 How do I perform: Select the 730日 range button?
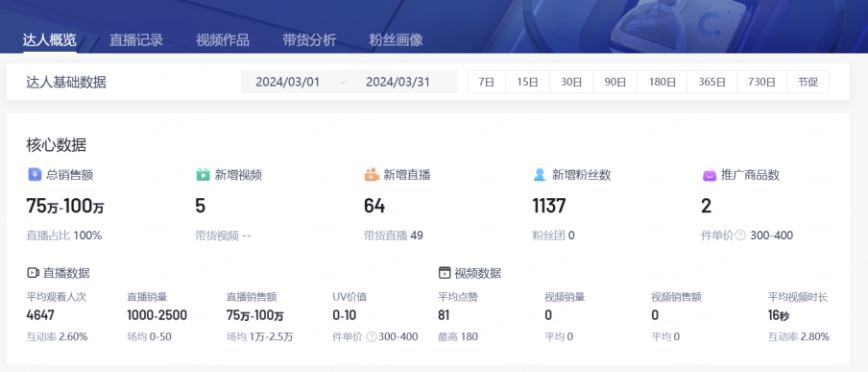pyautogui.click(x=761, y=82)
